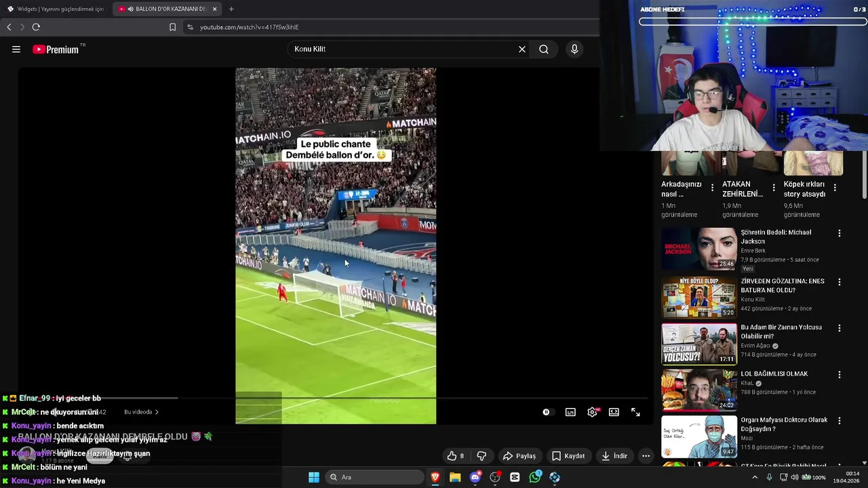Check the battery status icon
This screenshot has width=868, height=488.
(806, 477)
